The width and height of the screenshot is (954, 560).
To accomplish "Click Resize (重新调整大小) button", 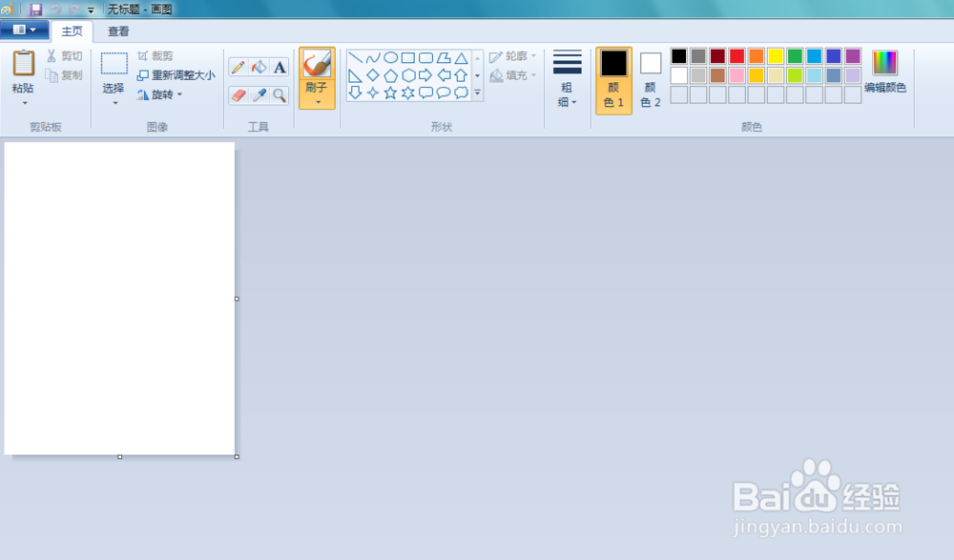I will coord(176,74).
